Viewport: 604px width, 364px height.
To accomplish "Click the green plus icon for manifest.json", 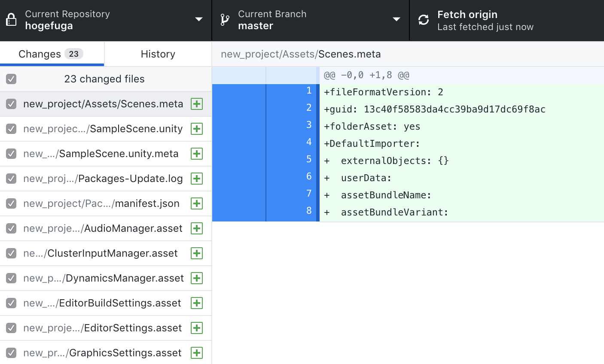I will click(197, 203).
